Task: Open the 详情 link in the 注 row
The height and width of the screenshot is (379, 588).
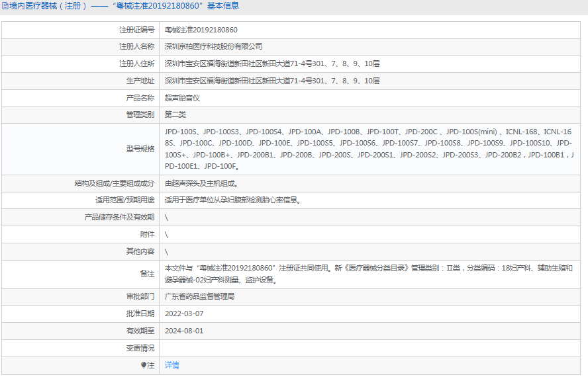Action: click(171, 365)
